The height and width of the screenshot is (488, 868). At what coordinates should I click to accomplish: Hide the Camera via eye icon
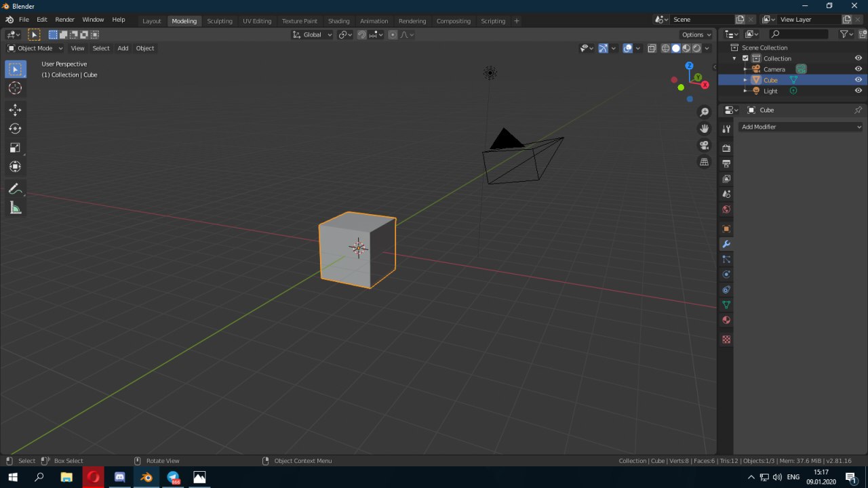pos(858,69)
